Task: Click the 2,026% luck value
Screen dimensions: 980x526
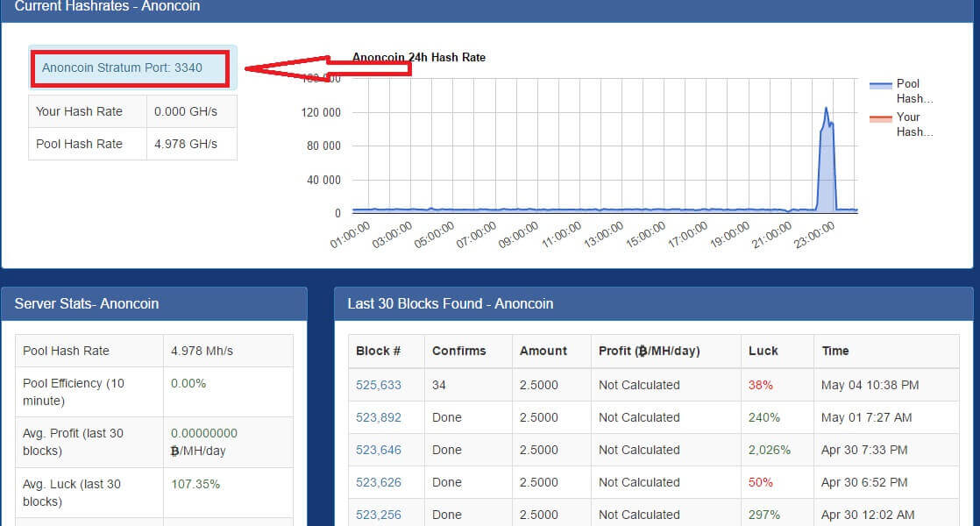Action: (770, 450)
